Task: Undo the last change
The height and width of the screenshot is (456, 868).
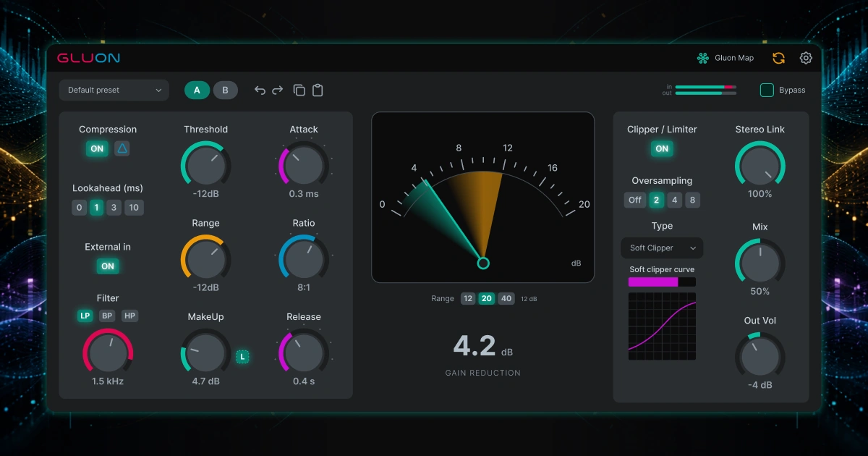Action: (260, 90)
